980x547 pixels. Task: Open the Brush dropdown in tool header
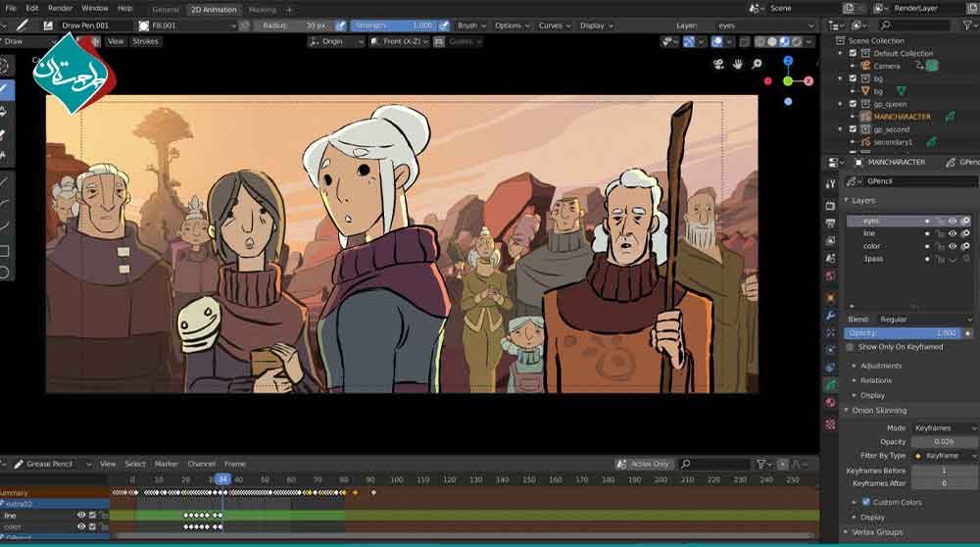[471, 25]
